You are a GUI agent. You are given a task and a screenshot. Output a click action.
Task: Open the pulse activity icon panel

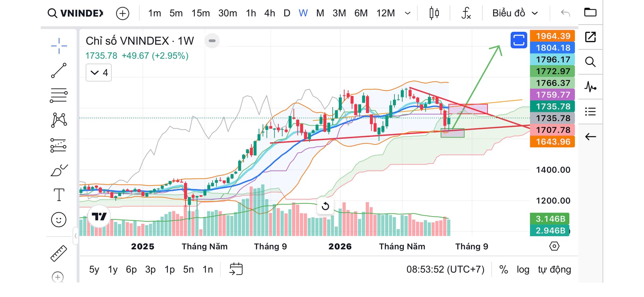pyautogui.click(x=590, y=87)
